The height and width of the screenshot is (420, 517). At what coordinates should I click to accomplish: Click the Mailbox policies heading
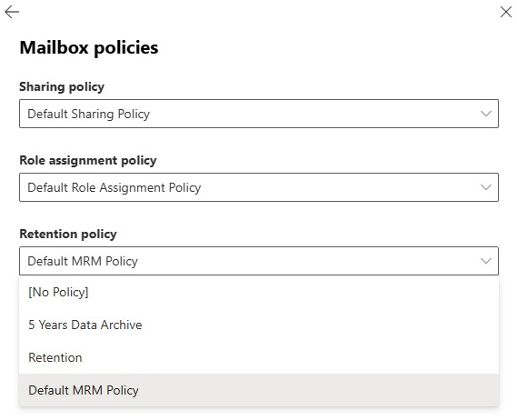[89, 48]
